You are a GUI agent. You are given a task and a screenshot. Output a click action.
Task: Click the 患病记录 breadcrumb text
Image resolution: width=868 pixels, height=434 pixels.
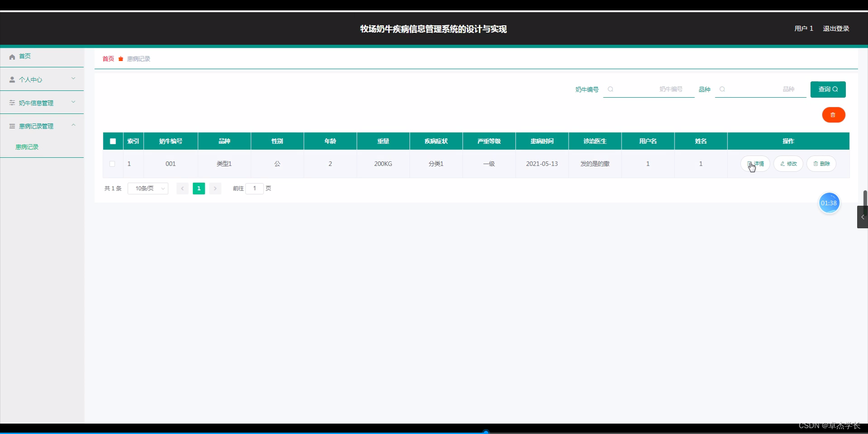point(138,59)
